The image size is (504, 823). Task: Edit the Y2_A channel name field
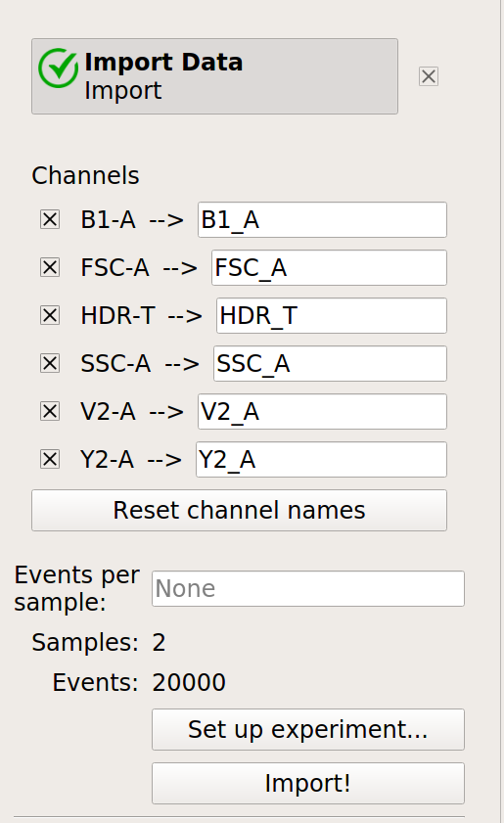(x=321, y=459)
